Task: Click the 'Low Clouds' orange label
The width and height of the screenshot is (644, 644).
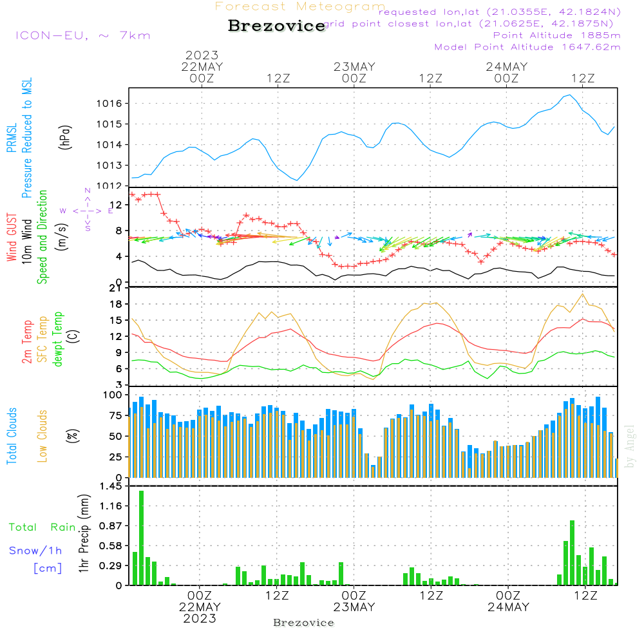Action: click(x=43, y=436)
